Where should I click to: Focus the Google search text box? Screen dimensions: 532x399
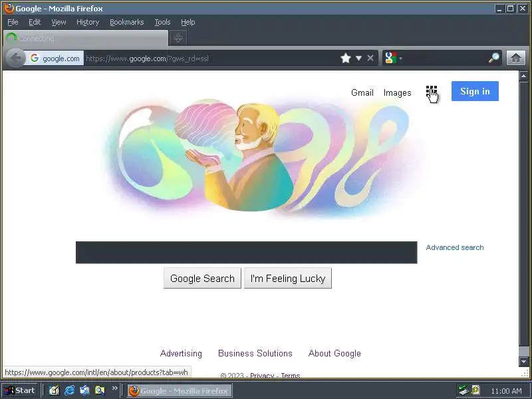(x=246, y=253)
